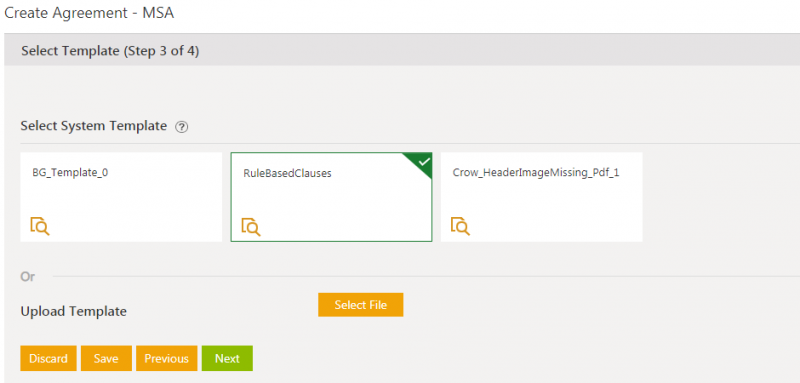Click the Crow_HeaderImageMissing_Pdf_1 name text
The width and height of the screenshot is (800, 383).
click(x=536, y=172)
